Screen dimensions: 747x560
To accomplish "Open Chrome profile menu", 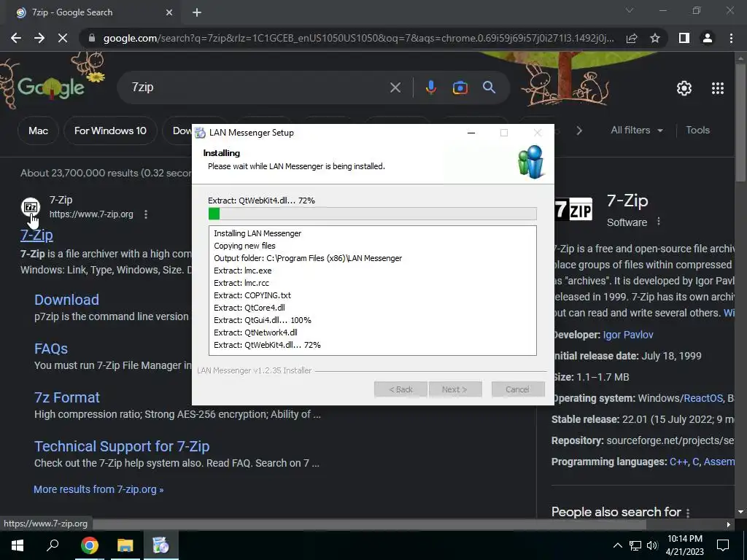I will 708,38.
